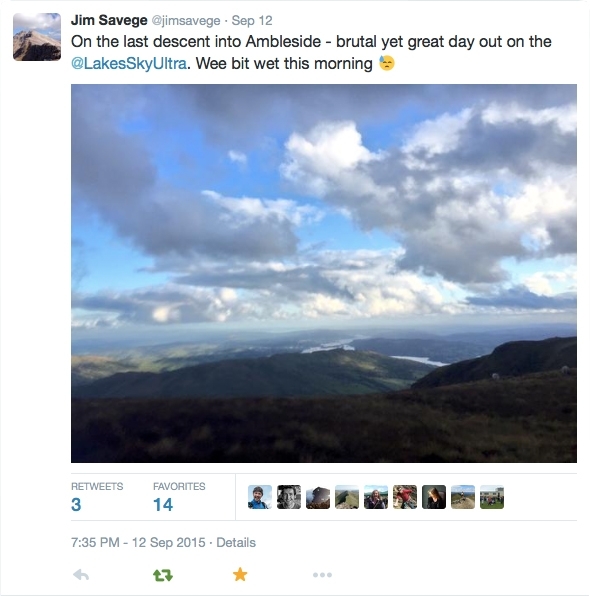Open Jim Savege's profile avatar

tap(37, 37)
